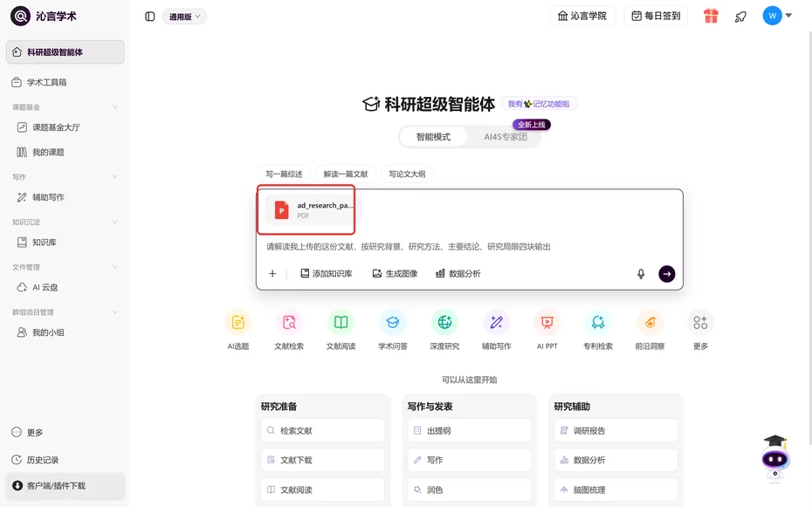This screenshot has height=507, width=812.
Task: Click 调研报告 under 研究辅助
Action: pyautogui.click(x=616, y=430)
